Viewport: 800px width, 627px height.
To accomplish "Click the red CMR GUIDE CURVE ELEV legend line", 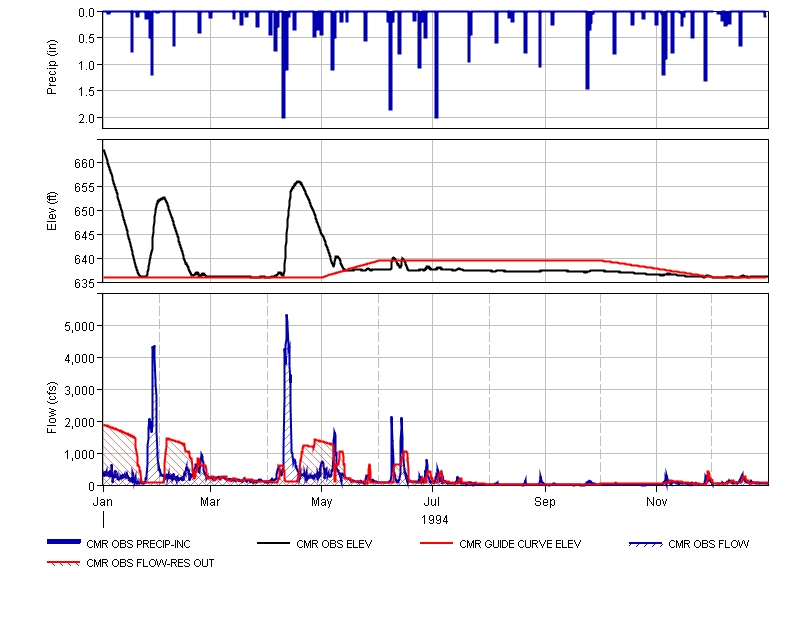I will (x=437, y=544).
